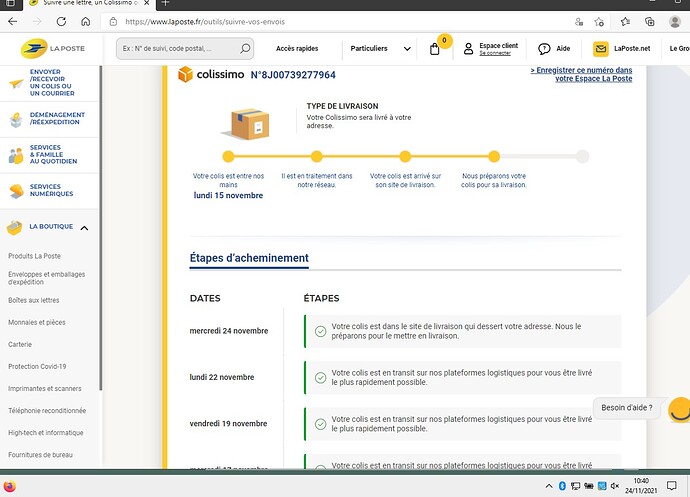Click Se connecter under Espace client
The height and width of the screenshot is (497, 690).
tap(495, 53)
